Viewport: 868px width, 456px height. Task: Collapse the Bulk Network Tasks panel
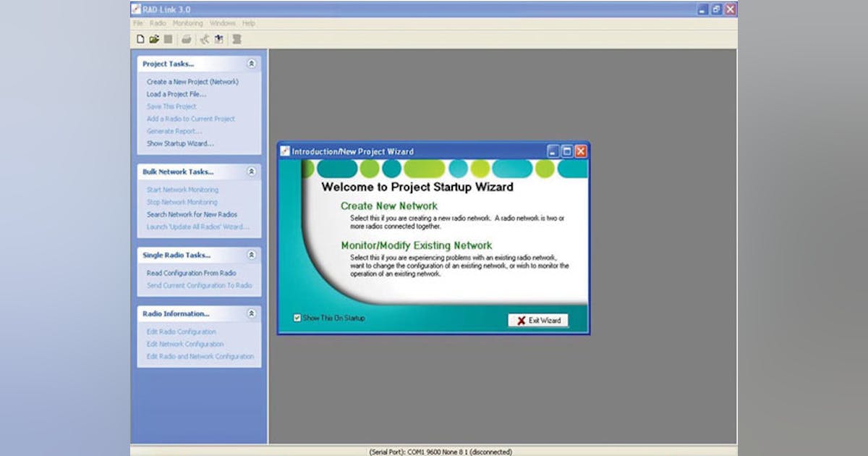click(252, 172)
